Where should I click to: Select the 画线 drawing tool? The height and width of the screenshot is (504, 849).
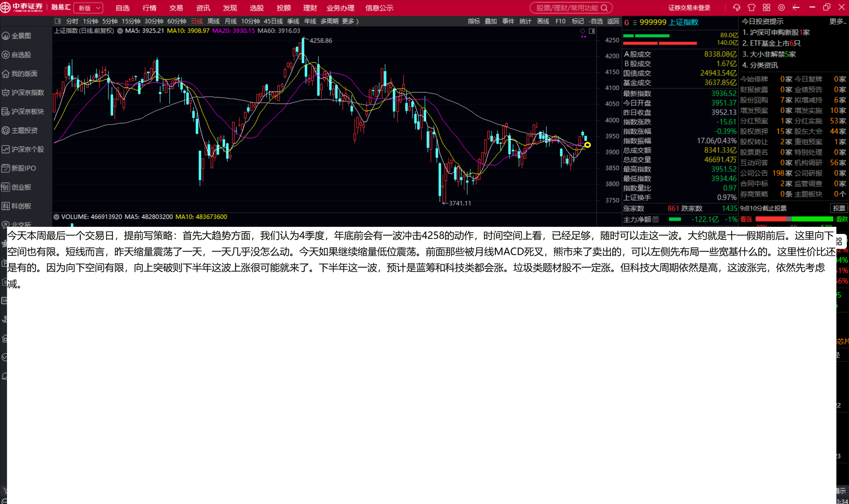click(x=543, y=22)
